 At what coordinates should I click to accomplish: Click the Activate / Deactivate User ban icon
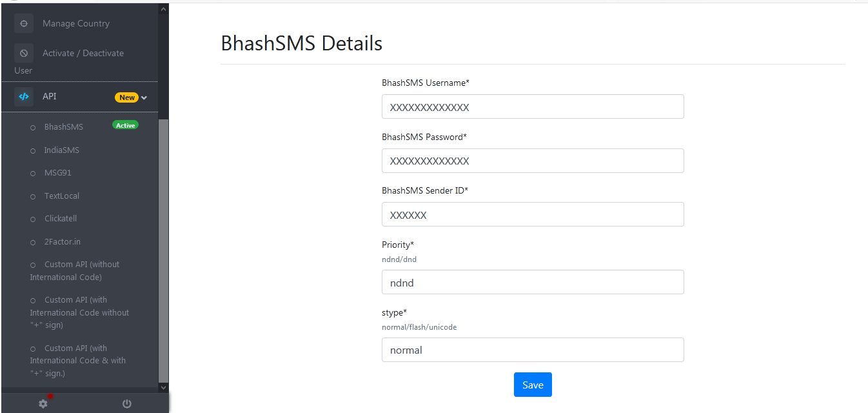click(x=24, y=54)
